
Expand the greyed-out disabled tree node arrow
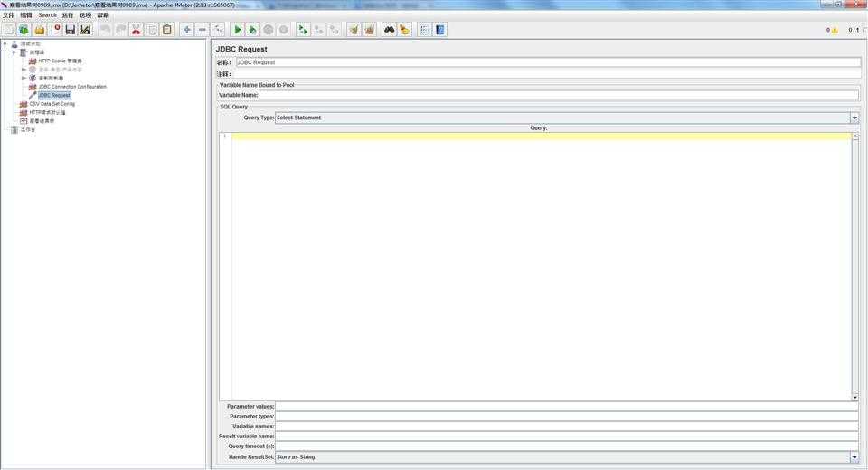coord(24,70)
